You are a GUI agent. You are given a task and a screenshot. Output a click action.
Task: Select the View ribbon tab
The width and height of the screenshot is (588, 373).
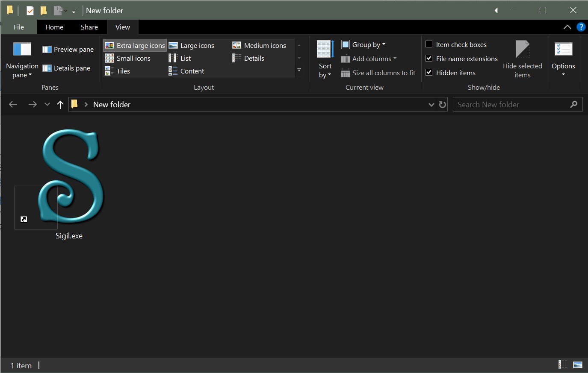123,27
